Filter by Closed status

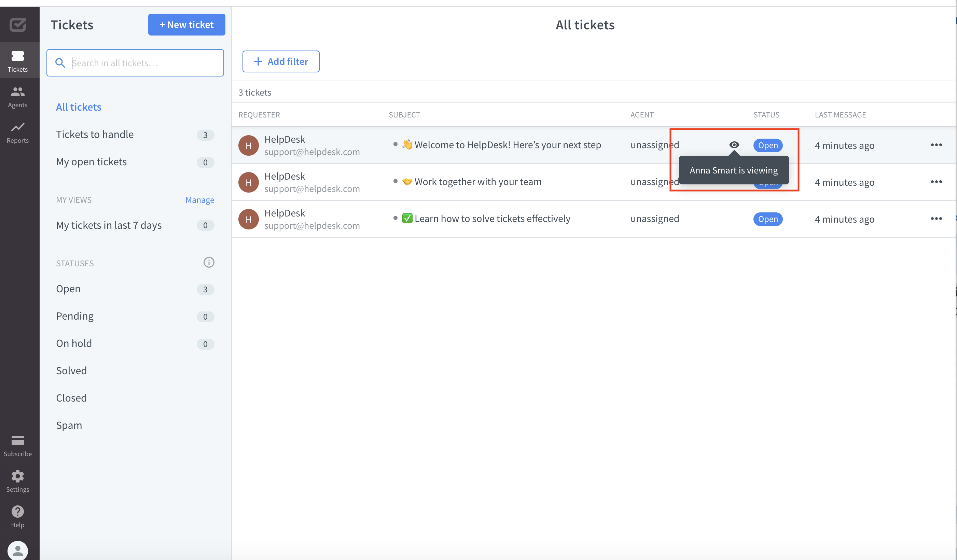pos(71,398)
